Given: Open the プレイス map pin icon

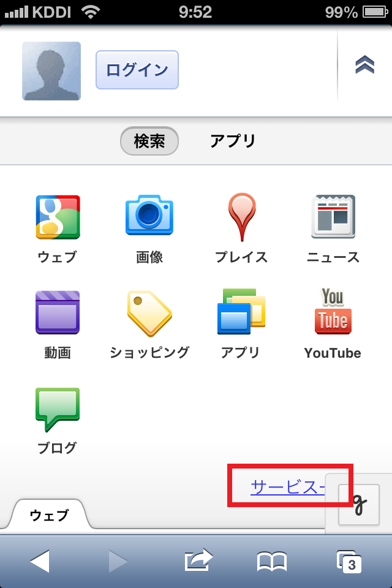Looking at the screenshot, I should pos(242,217).
